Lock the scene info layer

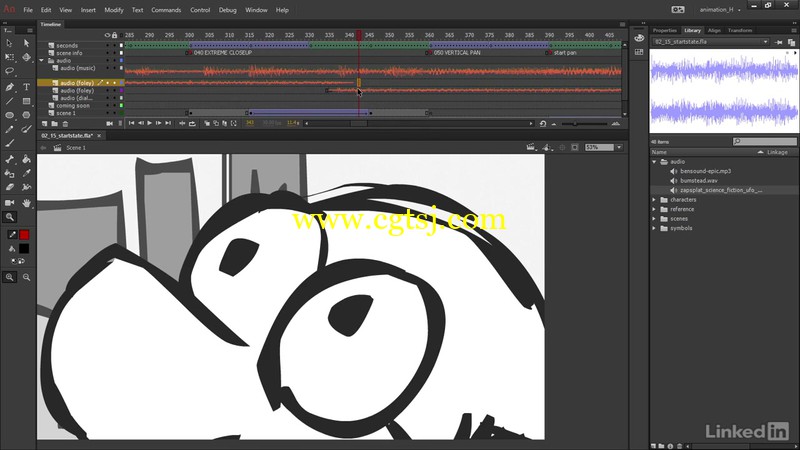[114, 53]
